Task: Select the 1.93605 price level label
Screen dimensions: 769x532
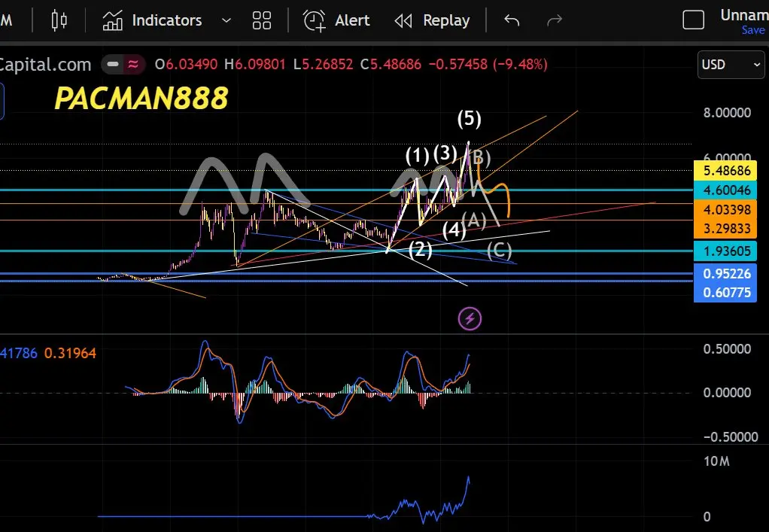Action: 725,251
